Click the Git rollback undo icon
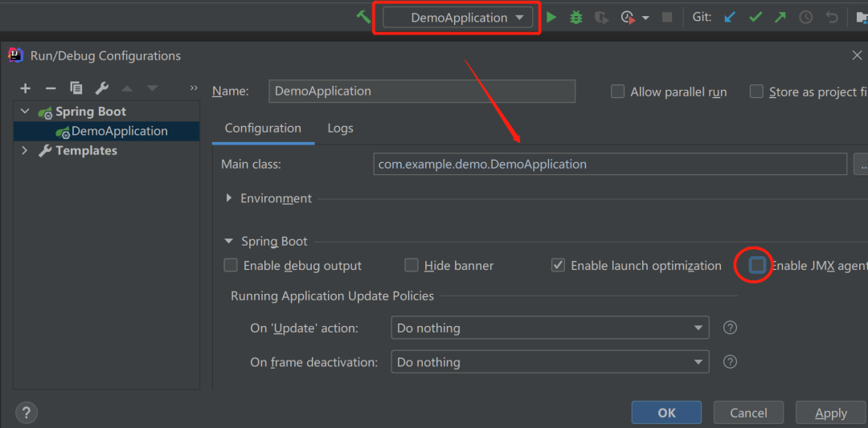The image size is (868, 428). click(832, 18)
